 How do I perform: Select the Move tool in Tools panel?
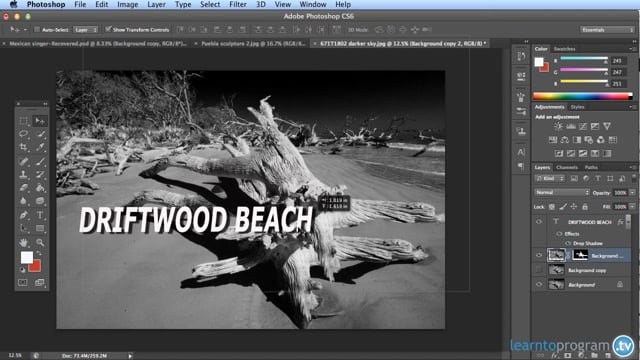[x=40, y=121]
